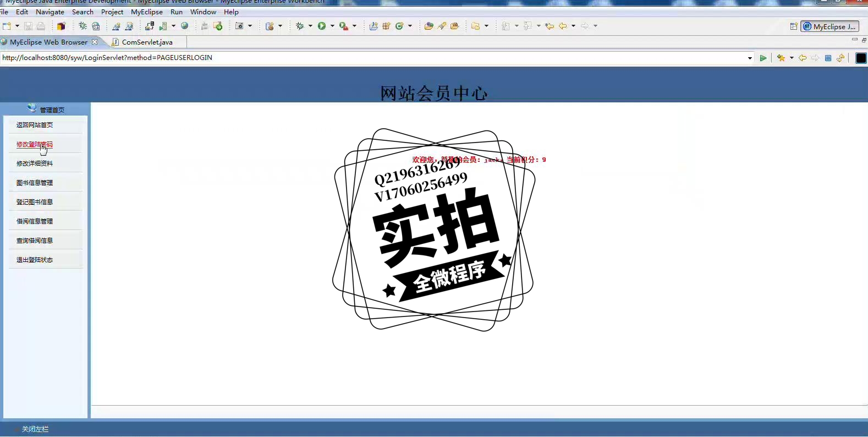Click the Save disk icon
868x437 pixels.
click(x=28, y=26)
